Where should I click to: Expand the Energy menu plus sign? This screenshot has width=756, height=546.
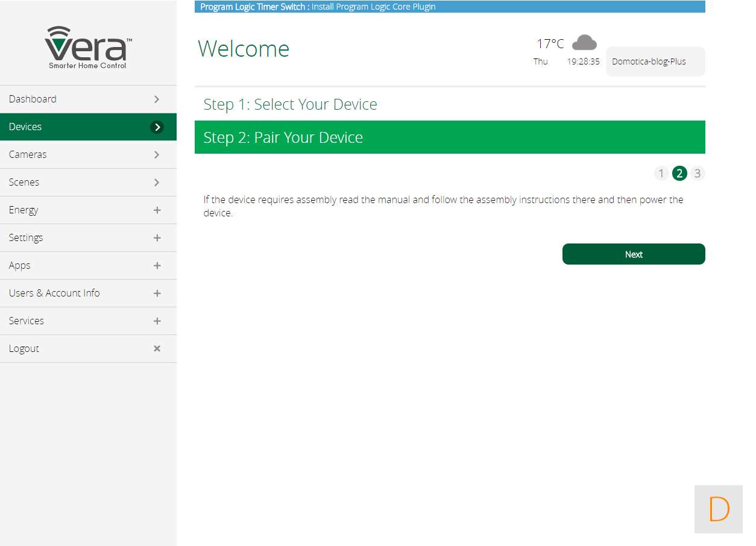157,210
